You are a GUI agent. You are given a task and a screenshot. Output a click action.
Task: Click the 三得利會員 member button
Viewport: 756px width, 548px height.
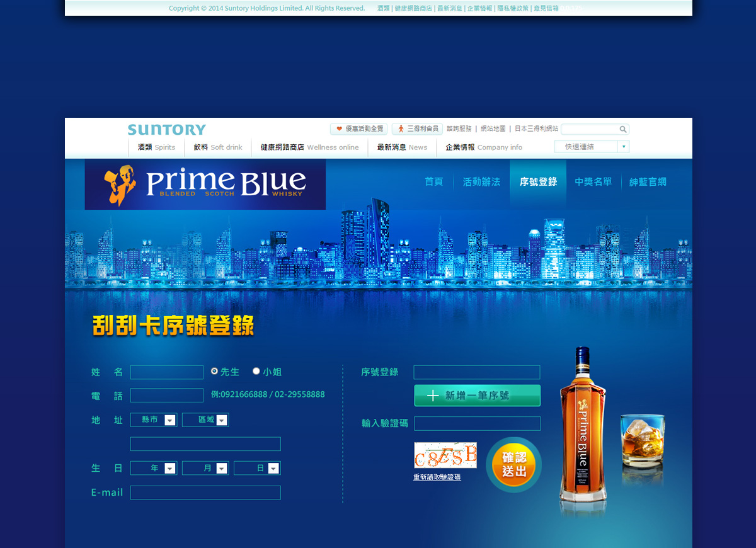(x=417, y=129)
